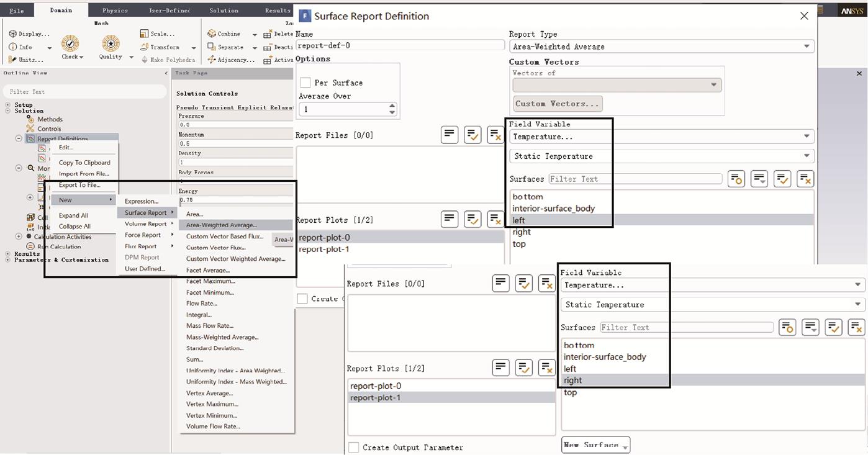868x455 pixels.
Task: Click Mass-Weighted Average... menu entry
Action: pos(222,337)
